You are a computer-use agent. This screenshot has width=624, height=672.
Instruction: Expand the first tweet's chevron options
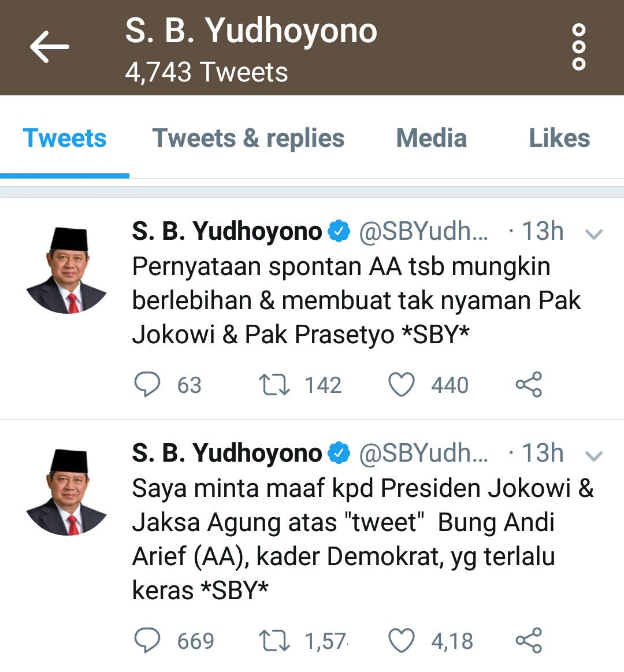pyautogui.click(x=594, y=234)
